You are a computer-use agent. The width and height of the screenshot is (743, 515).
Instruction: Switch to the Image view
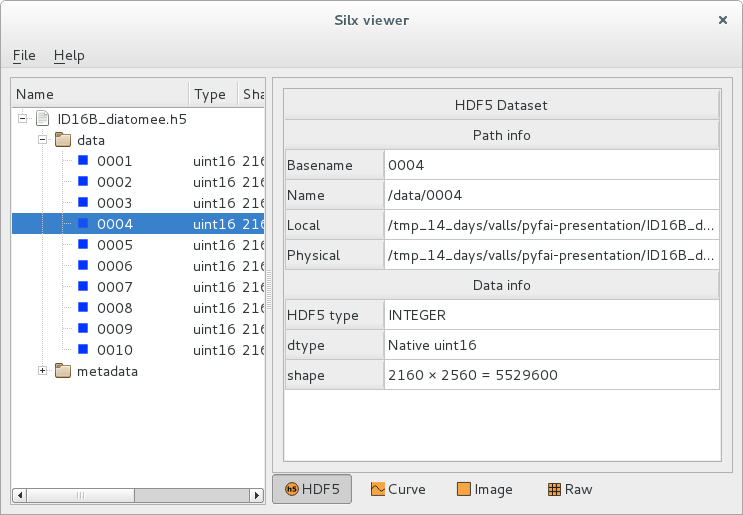point(484,489)
